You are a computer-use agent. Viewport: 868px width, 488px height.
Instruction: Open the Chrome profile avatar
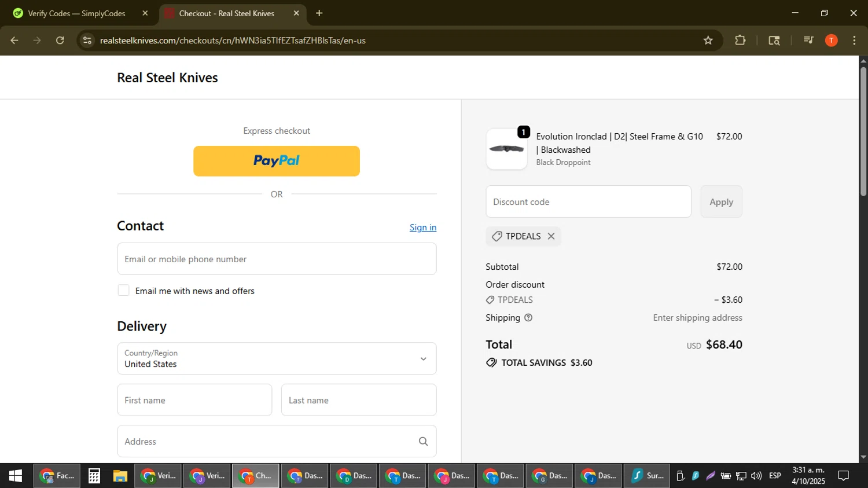click(832, 41)
